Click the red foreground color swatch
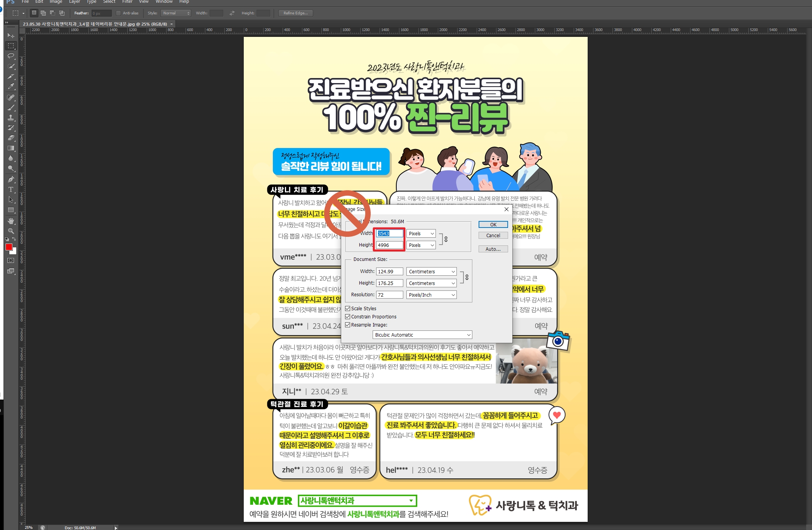 tap(9, 247)
